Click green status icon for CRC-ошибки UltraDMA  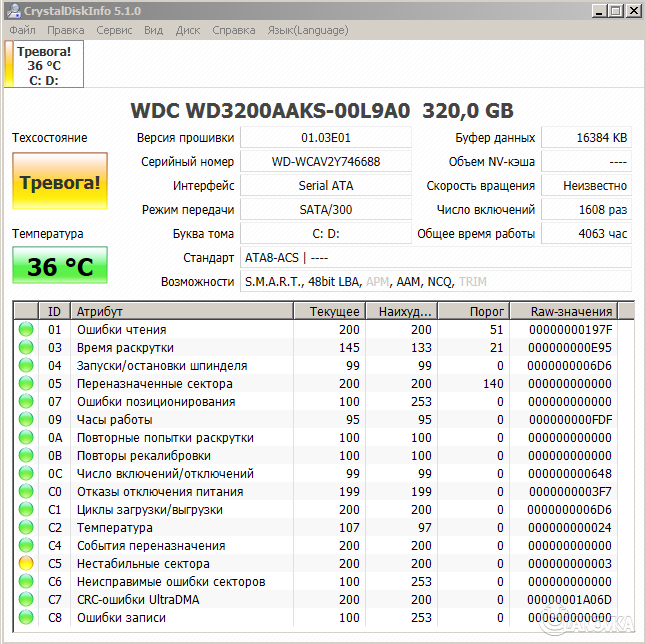pos(26,599)
